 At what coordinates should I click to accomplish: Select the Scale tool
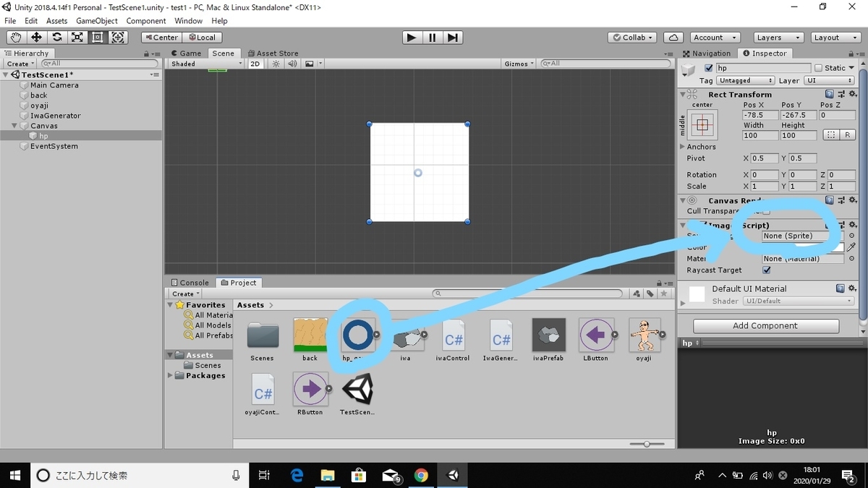point(77,38)
